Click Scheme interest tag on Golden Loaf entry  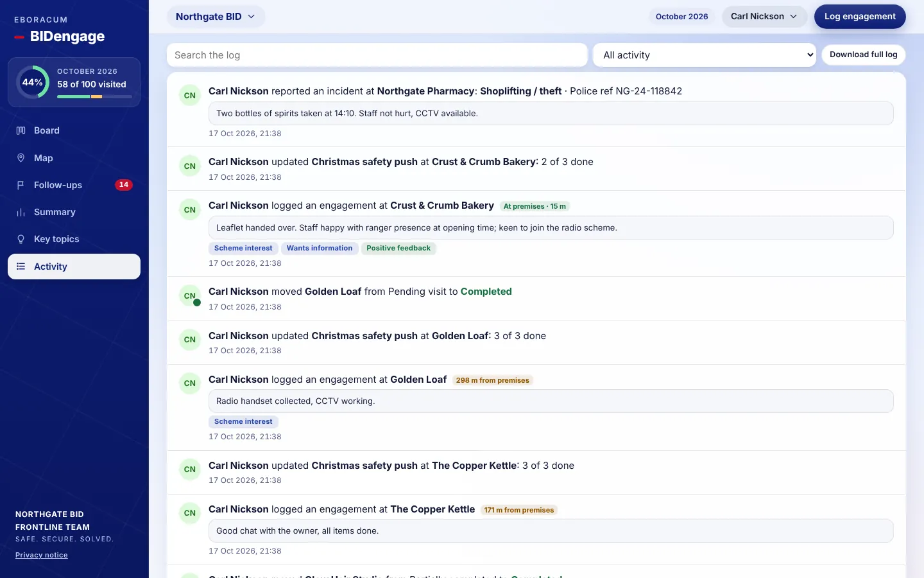[243, 421]
